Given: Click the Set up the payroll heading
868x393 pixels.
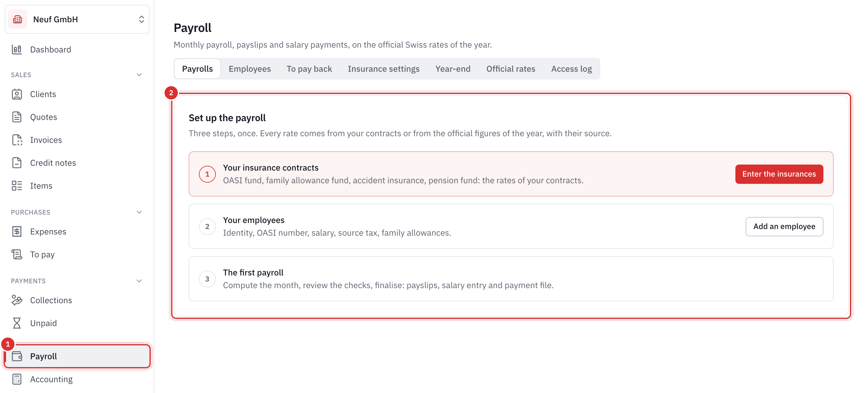Looking at the screenshot, I should (x=227, y=118).
